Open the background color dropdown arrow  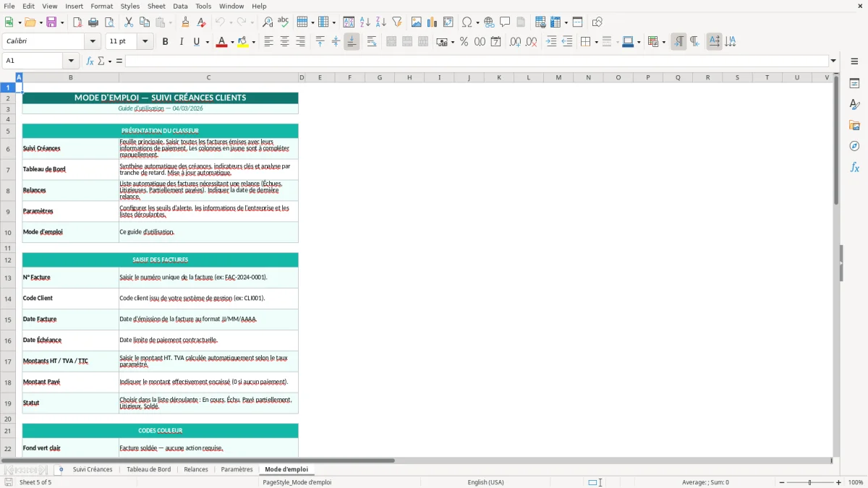pos(254,42)
